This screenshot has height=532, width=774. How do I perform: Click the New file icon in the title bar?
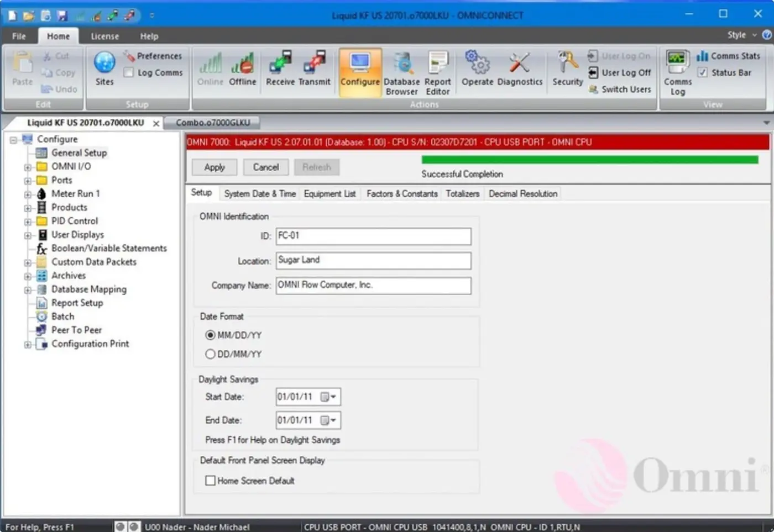coord(12,15)
